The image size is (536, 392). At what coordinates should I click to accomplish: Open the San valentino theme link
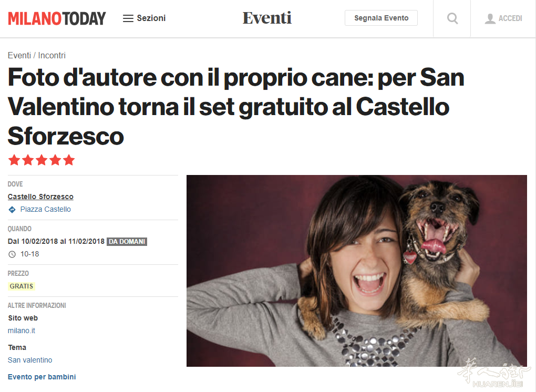pyautogui.click(x=30, y=360)
